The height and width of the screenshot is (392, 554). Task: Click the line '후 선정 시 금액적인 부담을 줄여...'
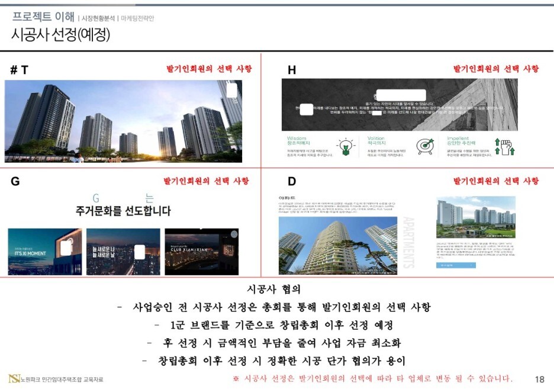click(282, 343)
